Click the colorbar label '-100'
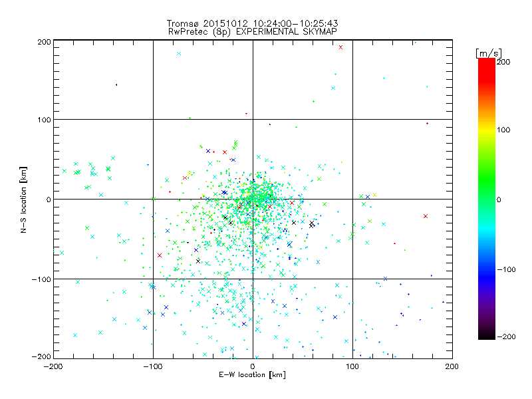 (506, 269)
